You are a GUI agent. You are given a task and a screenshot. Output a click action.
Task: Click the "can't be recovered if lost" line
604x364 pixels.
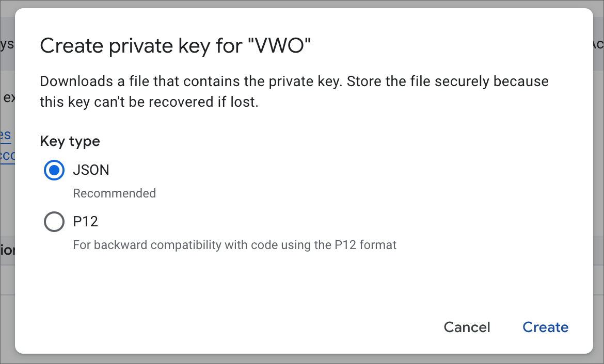pyautogui.click(x=149, y=102)
